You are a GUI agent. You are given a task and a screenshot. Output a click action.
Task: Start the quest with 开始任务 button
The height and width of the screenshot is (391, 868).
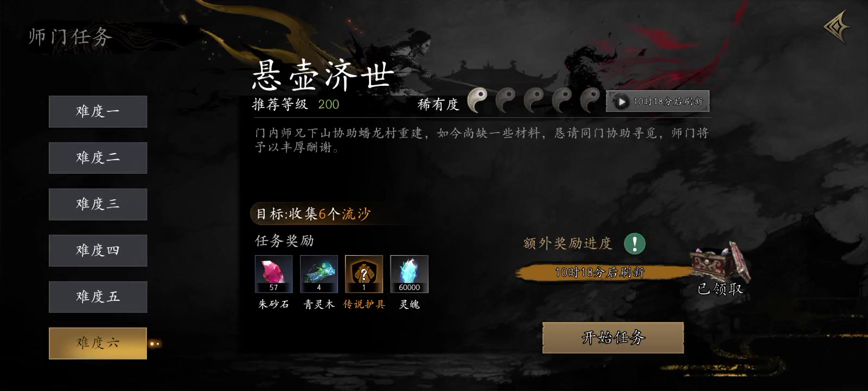[613, 338]
